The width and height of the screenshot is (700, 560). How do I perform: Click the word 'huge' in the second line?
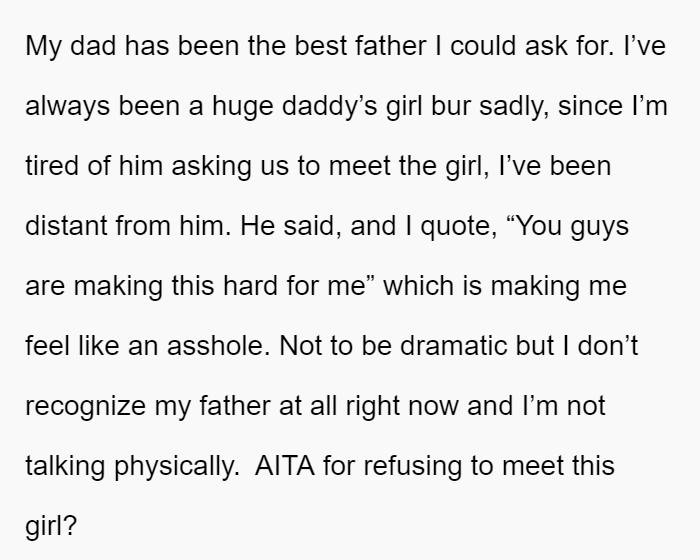click(242, 107)
